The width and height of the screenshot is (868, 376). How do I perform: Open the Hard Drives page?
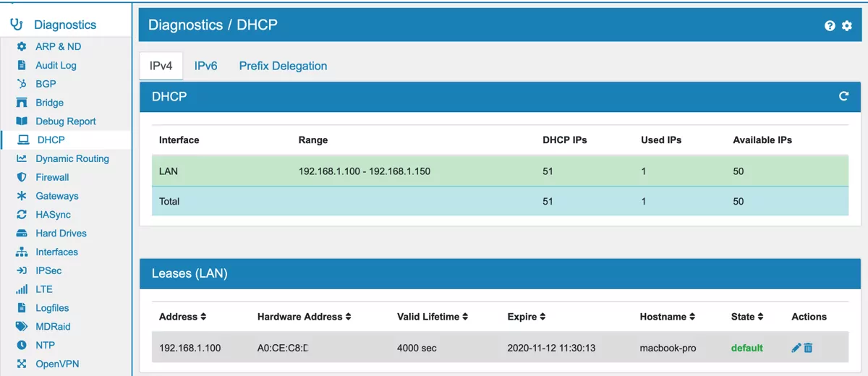point(61,234)
